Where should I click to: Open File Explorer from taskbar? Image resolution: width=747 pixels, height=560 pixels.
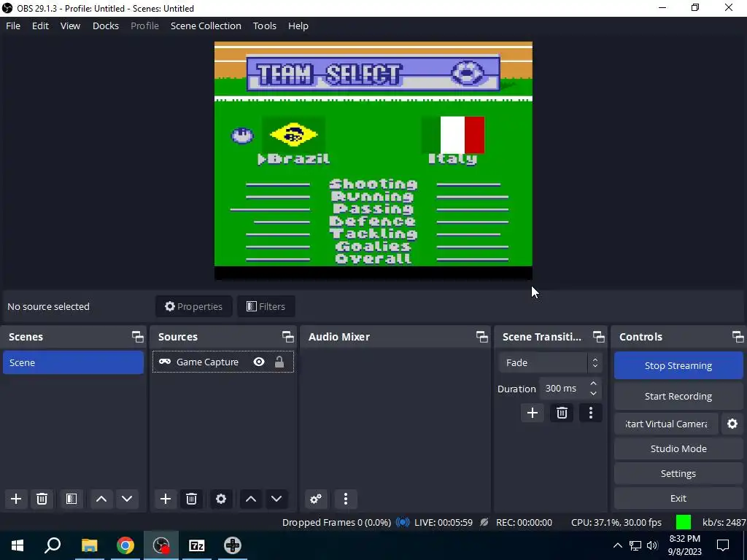pos(89,545)
